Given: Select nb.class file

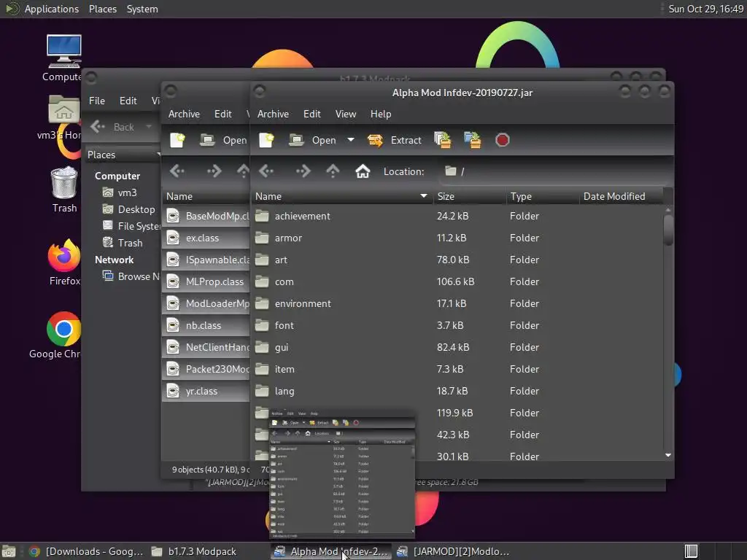Looking at the screenshot, I should (x=206, y=326).
